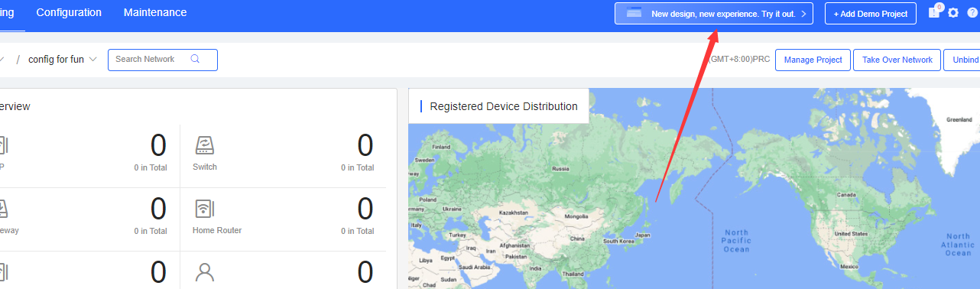This screenshot has width=980, height=289.
Task: Open the notifications icon with badge
Action: pos(934,12)
